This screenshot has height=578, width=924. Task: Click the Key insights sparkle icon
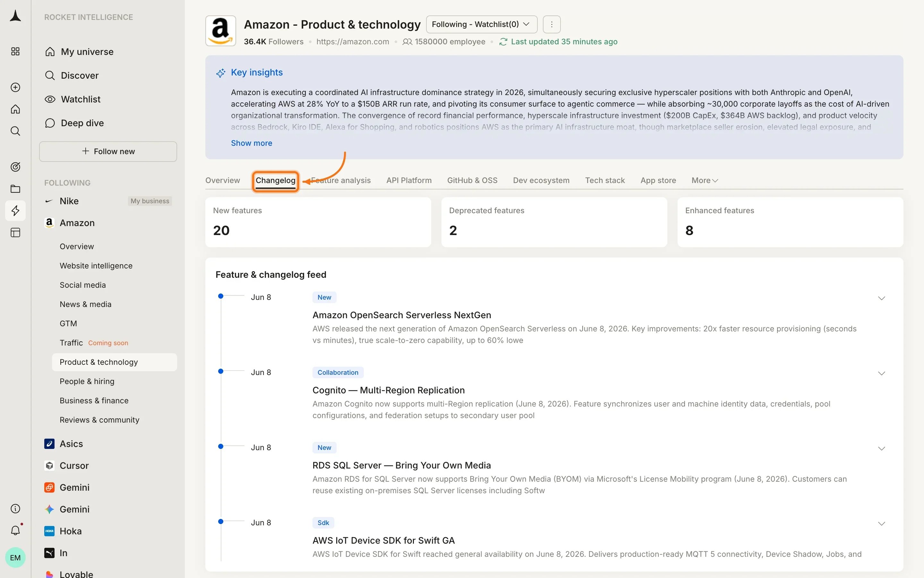(221, 73)
